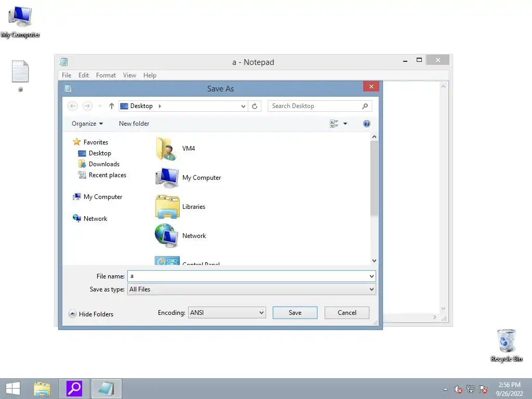This screenshot has width=532, height=399.
Task: Show hidden tray icons arrow
Action: tap(445, 389)
